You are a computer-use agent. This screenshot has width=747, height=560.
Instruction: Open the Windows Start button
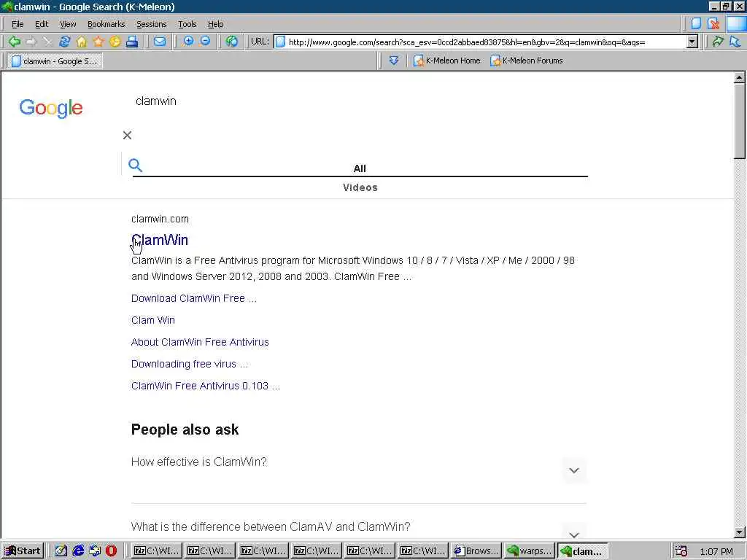(23, 551)
